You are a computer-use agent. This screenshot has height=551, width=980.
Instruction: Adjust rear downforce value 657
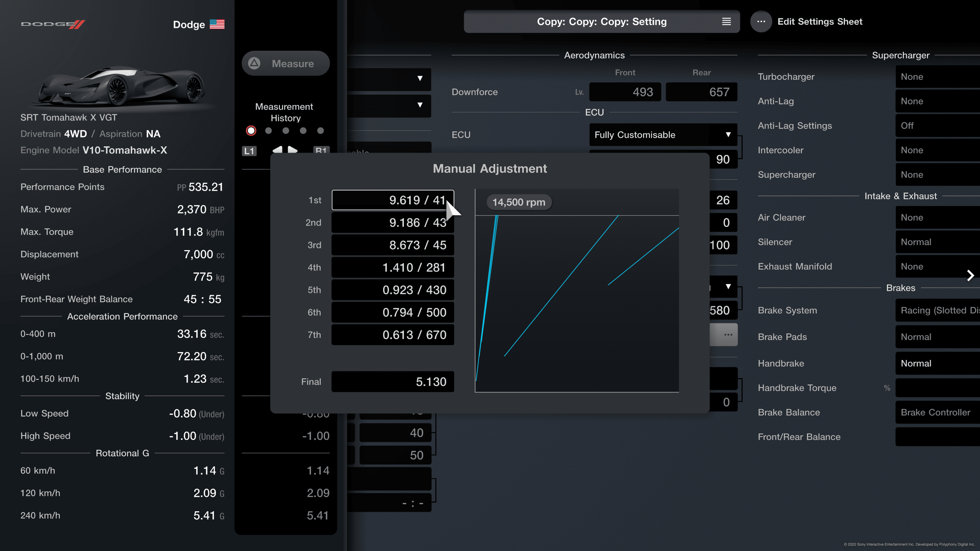(702, 92)
